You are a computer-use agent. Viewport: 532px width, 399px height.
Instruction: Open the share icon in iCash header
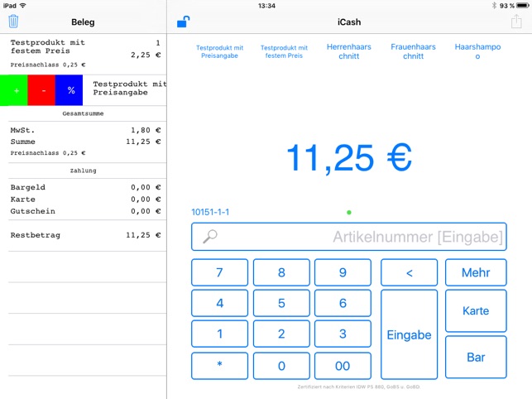point(516,22)
